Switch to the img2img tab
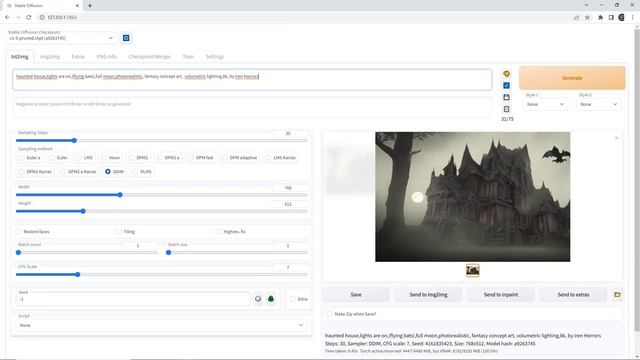The image size is (640, 360). tap(50, 57)
